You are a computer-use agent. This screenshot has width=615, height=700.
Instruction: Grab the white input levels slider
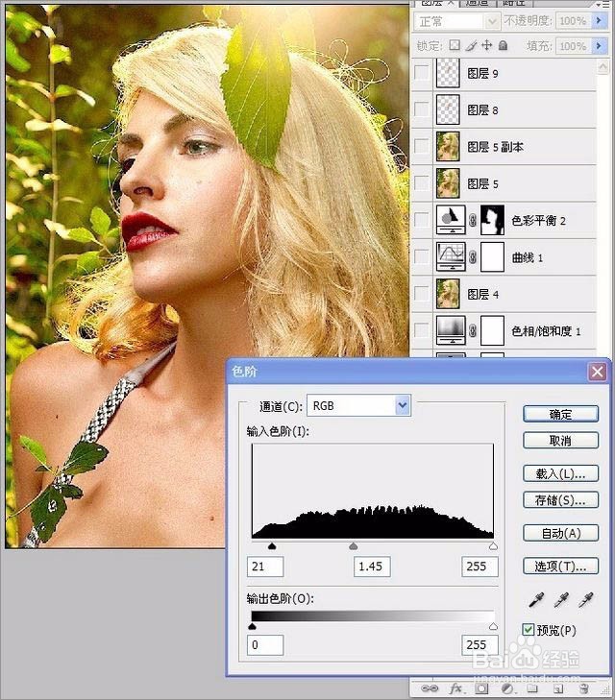[x=493, y=546]
